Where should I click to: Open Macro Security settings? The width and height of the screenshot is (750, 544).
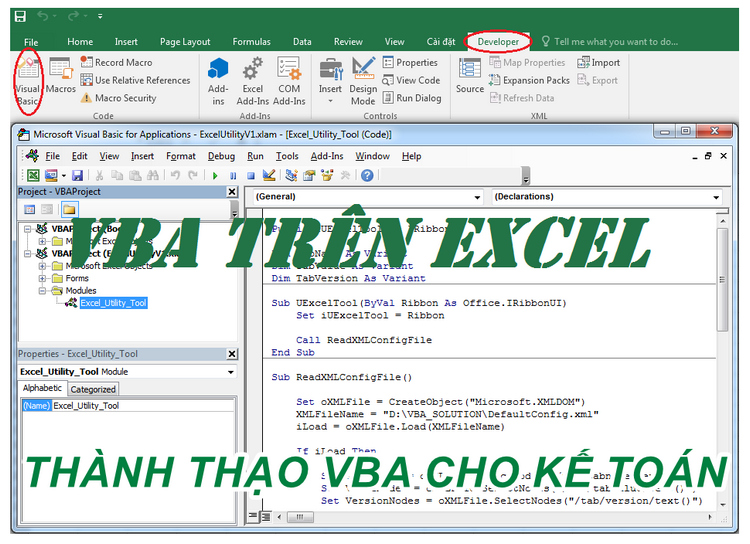119,98
